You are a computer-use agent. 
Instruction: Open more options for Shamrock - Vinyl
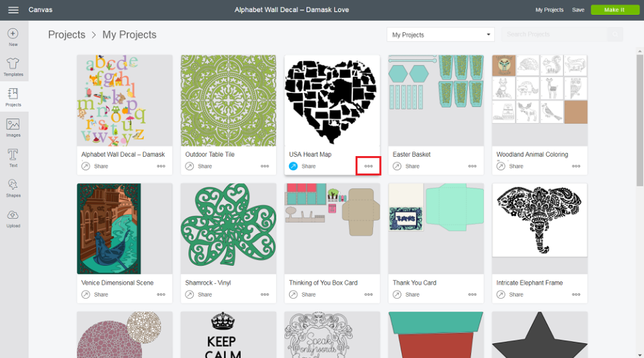(265, 294)
